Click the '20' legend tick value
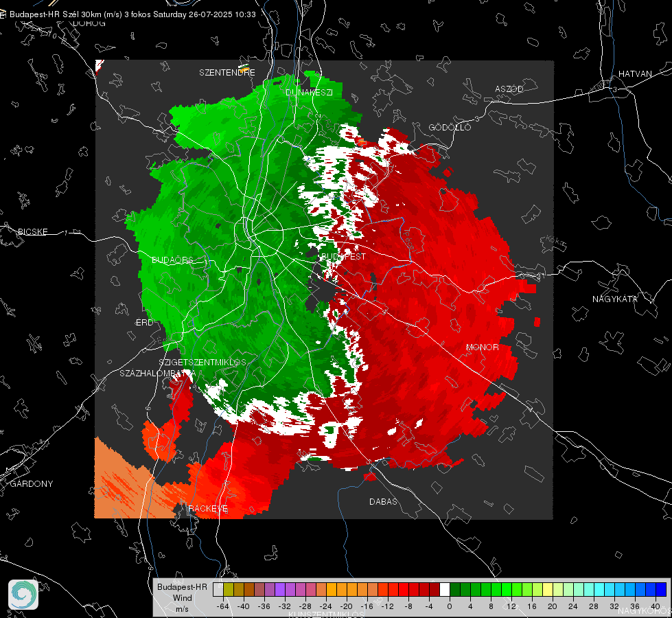Screen dimensions: 672x618 point(553,606)
